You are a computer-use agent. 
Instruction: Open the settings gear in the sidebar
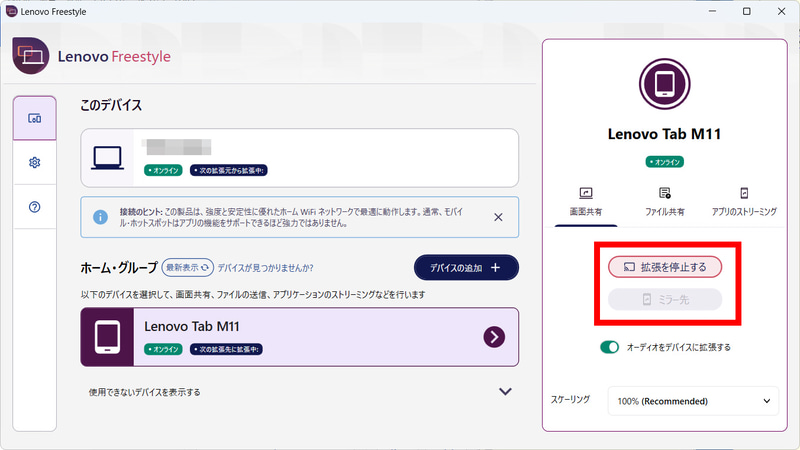click(x=35, y=162)
